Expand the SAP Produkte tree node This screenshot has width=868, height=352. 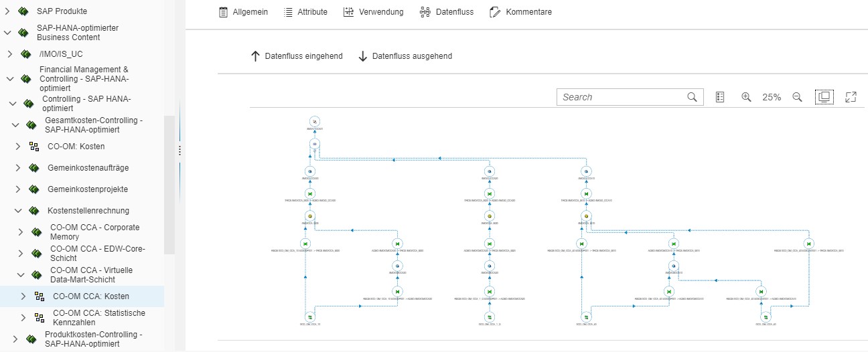[x=7, y=11]
